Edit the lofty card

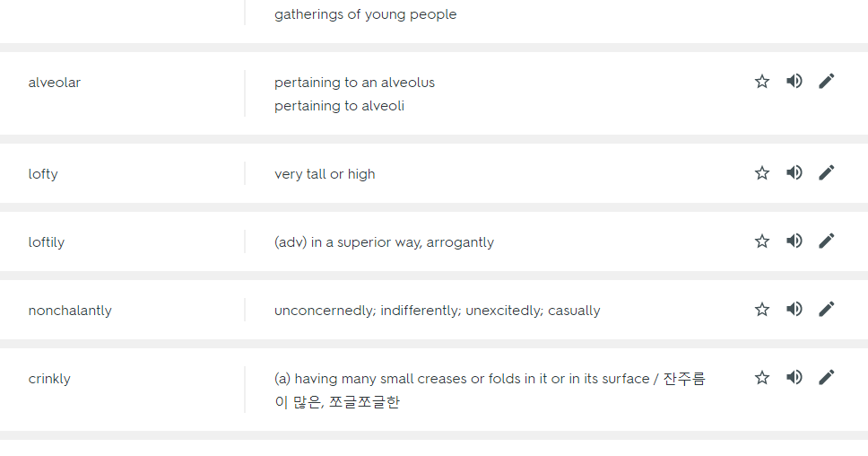click(x=827, y=173)
